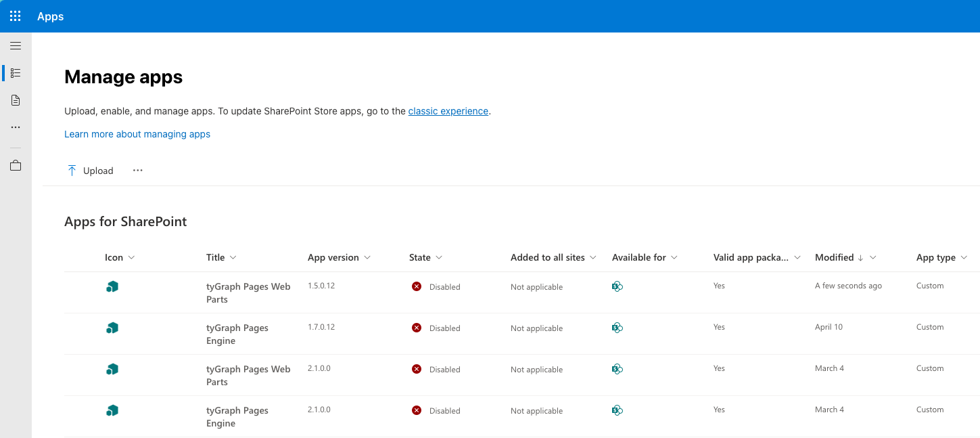
Task: Click Learn more about managing apps
Action: (137, 134)
